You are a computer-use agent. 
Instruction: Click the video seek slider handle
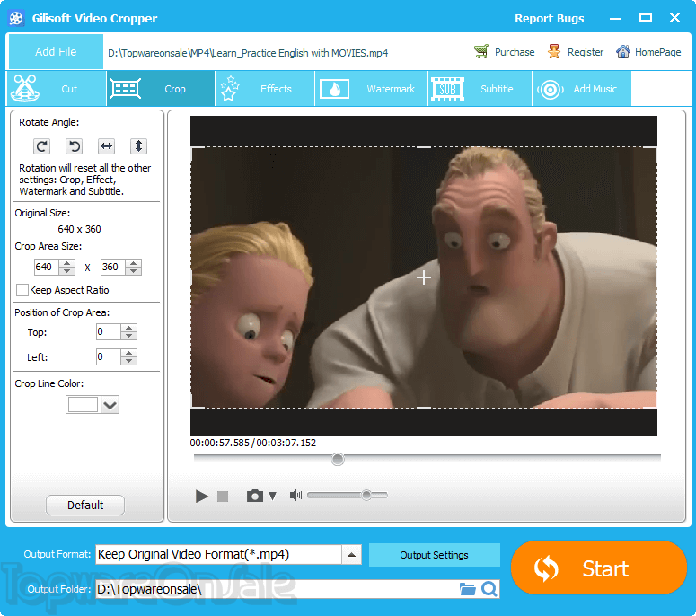pos(338,459)
